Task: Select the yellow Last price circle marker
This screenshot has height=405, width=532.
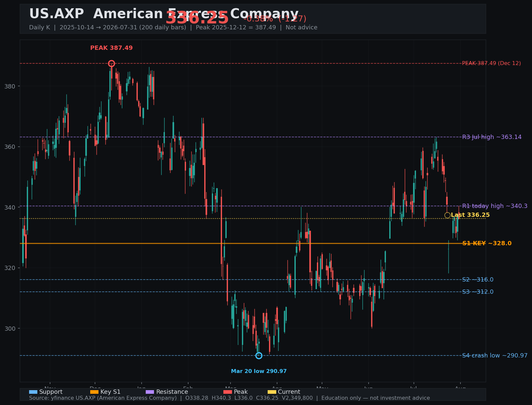Action: tap(447, 215)
